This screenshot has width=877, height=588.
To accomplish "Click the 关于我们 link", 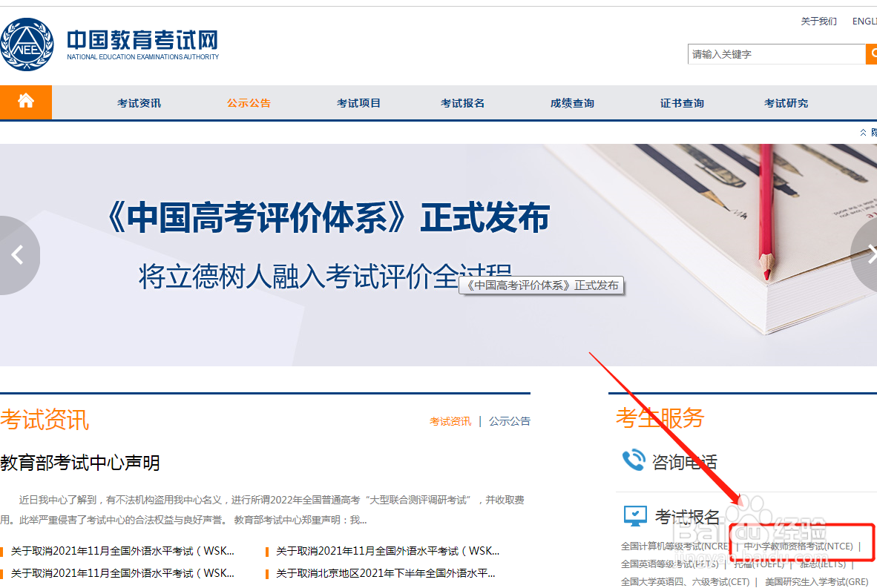I will (x=818, y=21).
